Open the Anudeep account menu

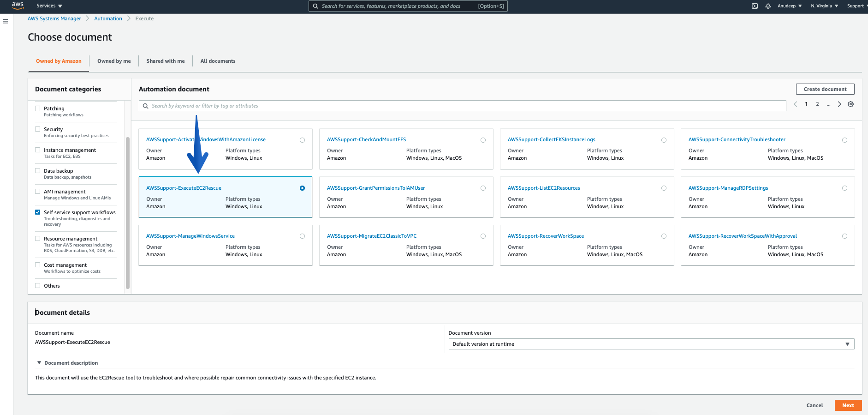point(790,6)
